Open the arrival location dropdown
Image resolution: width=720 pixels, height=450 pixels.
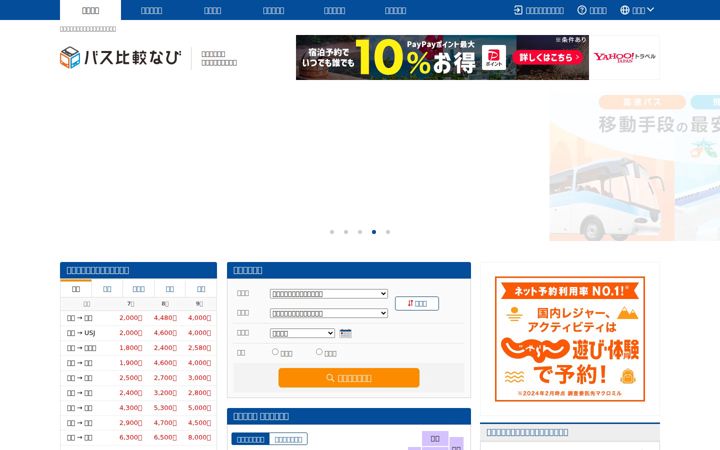329,314
